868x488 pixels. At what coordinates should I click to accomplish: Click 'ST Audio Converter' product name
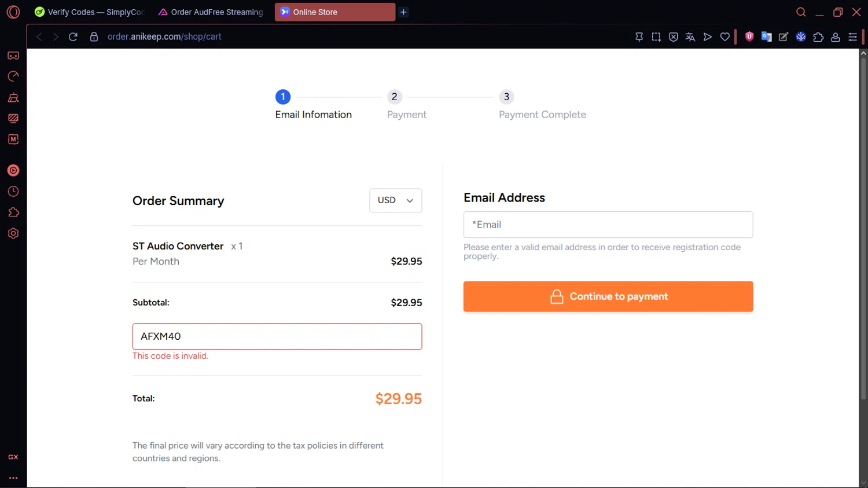(178, 246)
